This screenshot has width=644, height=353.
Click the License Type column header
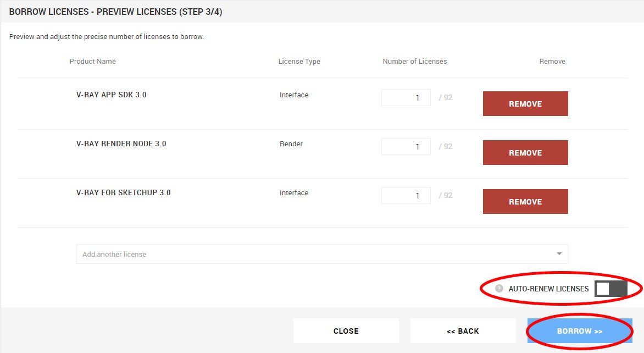[x=299, y=61]
